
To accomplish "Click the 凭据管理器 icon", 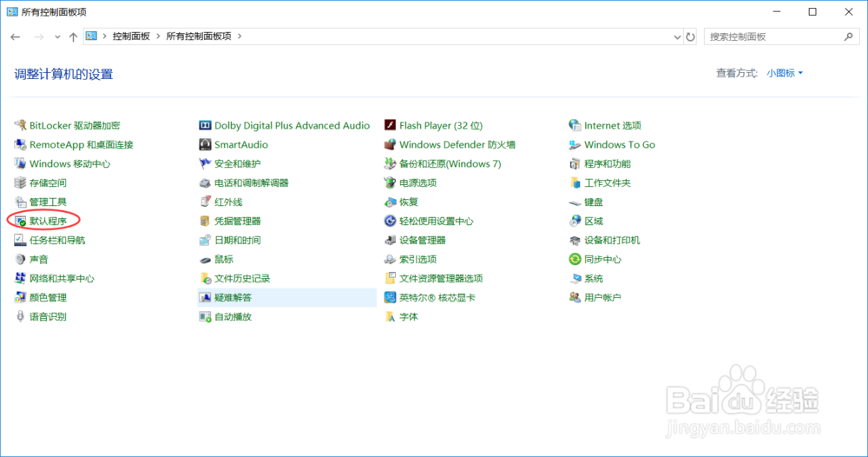I will coord(206,221).
